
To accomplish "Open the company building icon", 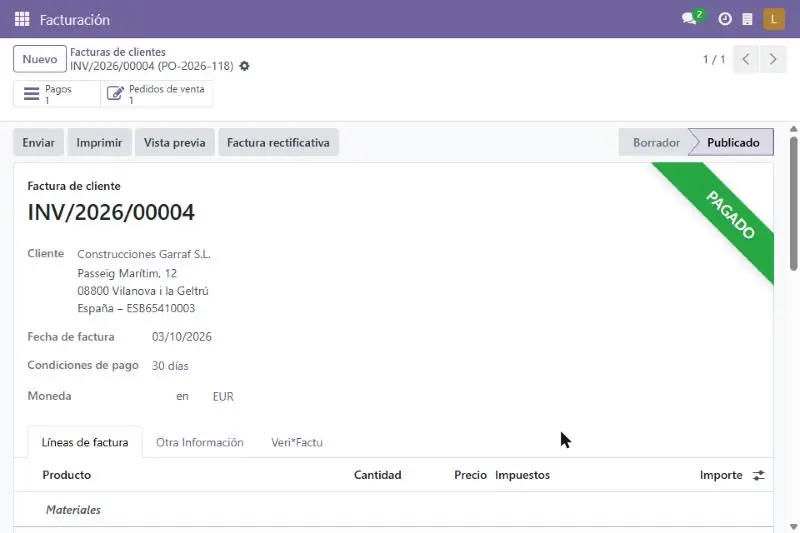I will (747, 19).
